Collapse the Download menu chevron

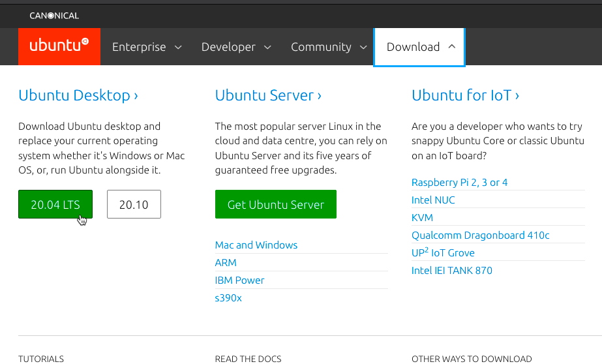[x=452, y=46]
